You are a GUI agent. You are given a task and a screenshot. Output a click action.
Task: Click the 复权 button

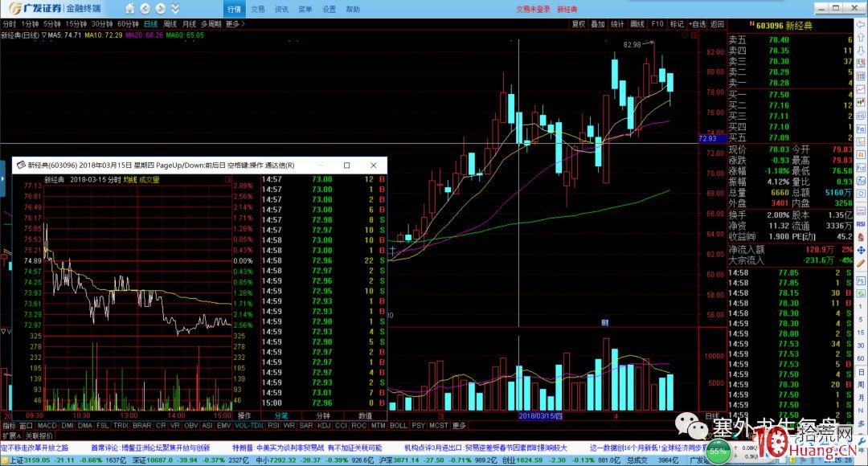coord(579,24)
